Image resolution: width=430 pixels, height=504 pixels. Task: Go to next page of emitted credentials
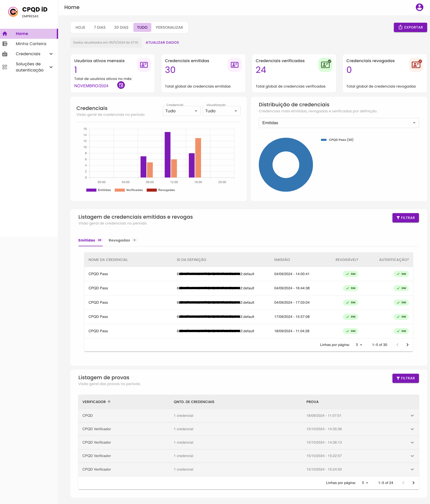(x=407, y=345)
